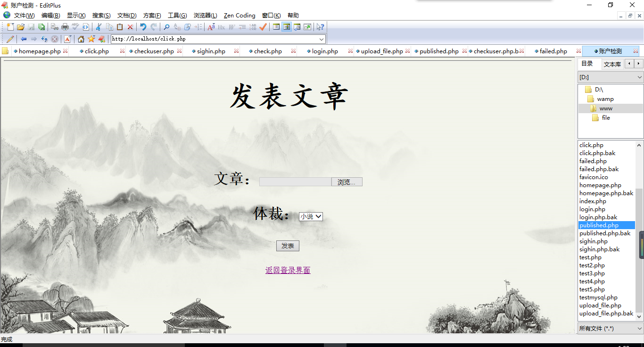Go back with the blue left arrow
644x347 pixels.
[23, 39]
